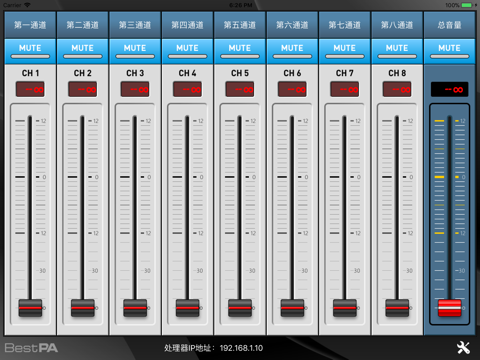Click the CH 7 level readout
Image resolution: width=480 pixels, height=360 pixels.
coord(345,89)
